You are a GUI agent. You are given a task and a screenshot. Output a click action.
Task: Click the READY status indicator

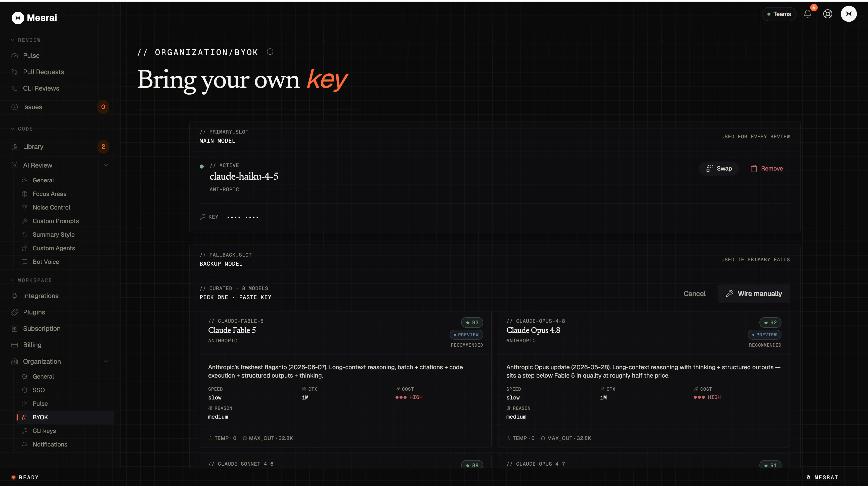(x=25, y=477)
